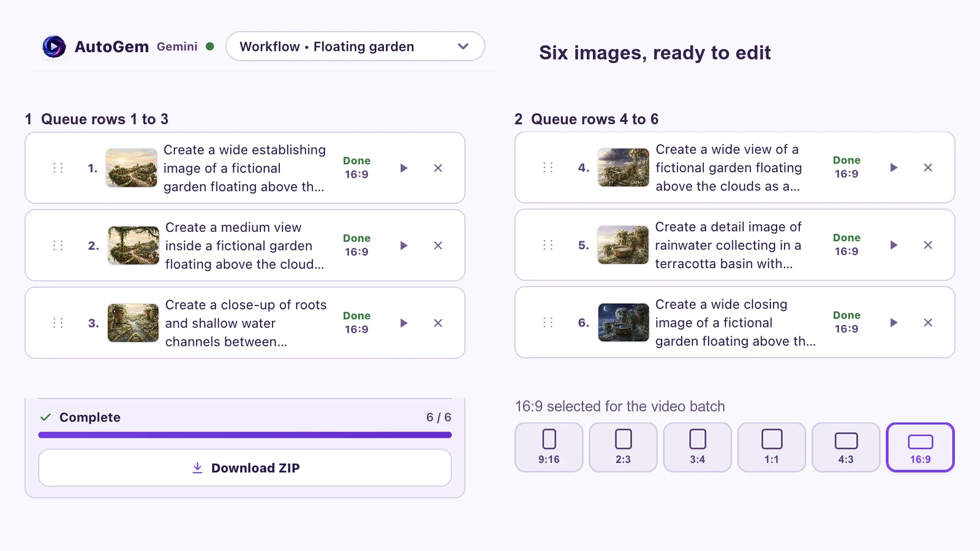Screen dimensions: 980x551
Task: Click the Gemini status label
Action: click(177, 47)
